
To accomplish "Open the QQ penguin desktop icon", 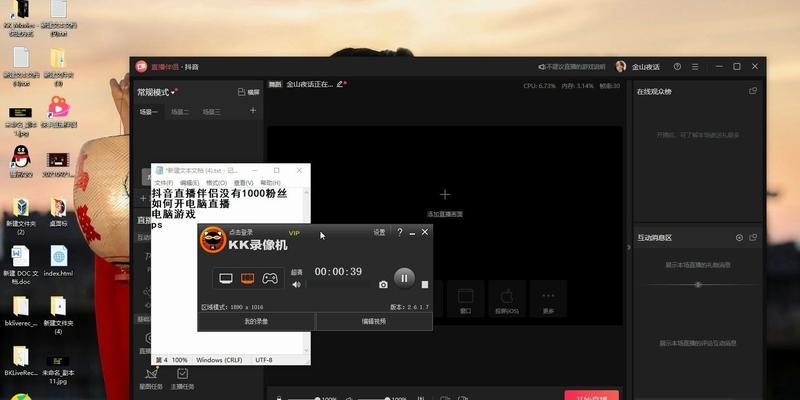I will click(x=20, y=161).
